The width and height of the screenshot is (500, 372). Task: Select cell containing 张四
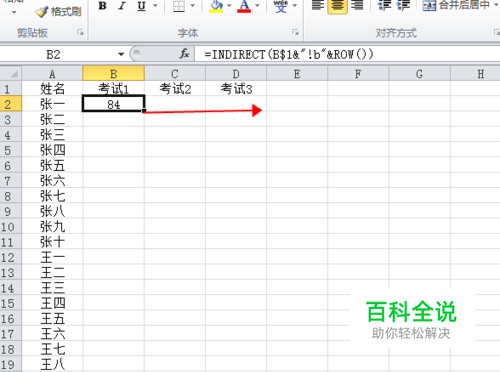52,150
